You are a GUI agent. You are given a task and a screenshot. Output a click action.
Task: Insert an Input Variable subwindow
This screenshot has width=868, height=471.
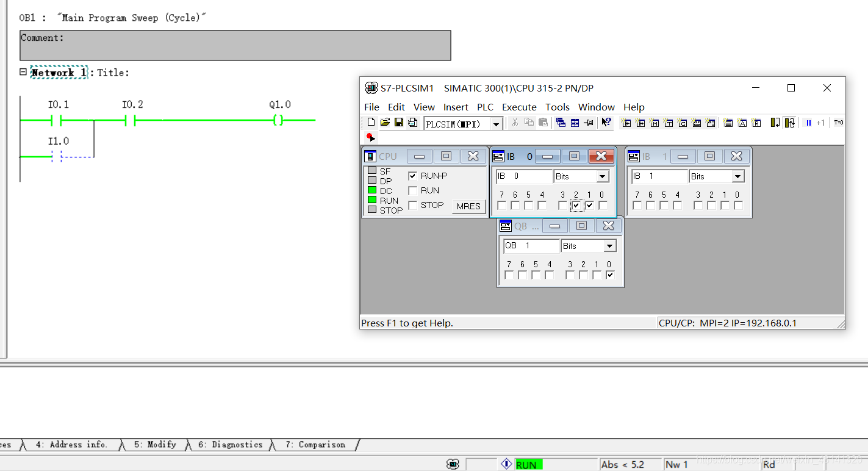coord(626,123)
